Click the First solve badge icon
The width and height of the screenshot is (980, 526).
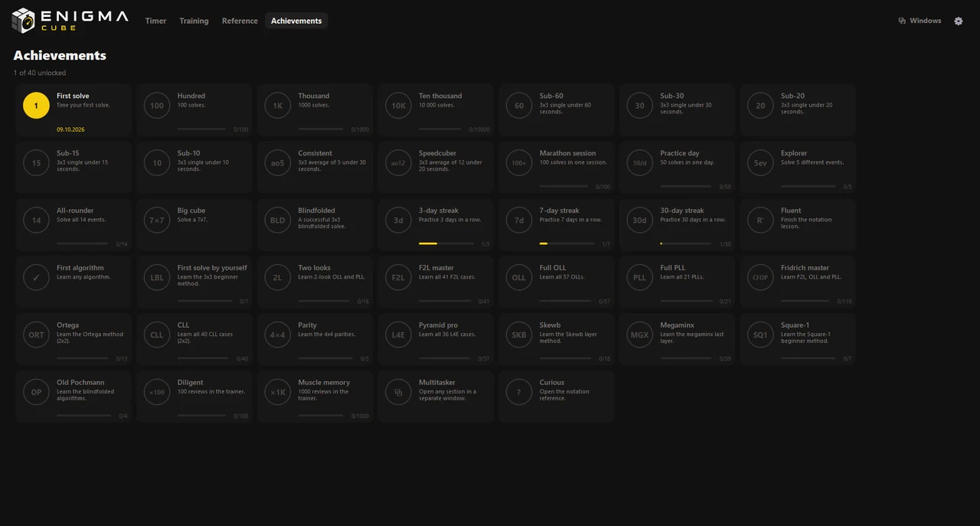(x=36, y=106)
